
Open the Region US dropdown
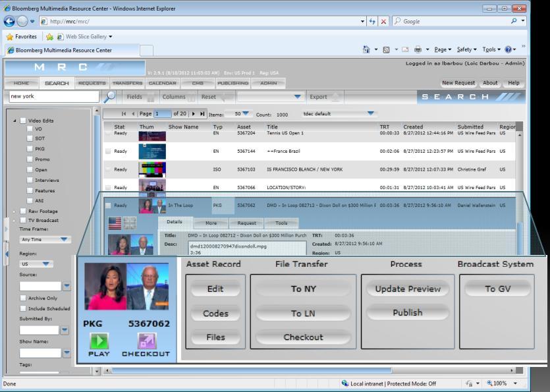tap(36, 264)
